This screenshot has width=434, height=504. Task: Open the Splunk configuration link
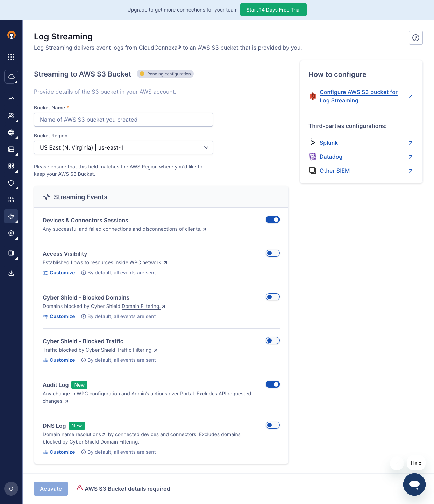pyautogui.click(x=328, y=143)
